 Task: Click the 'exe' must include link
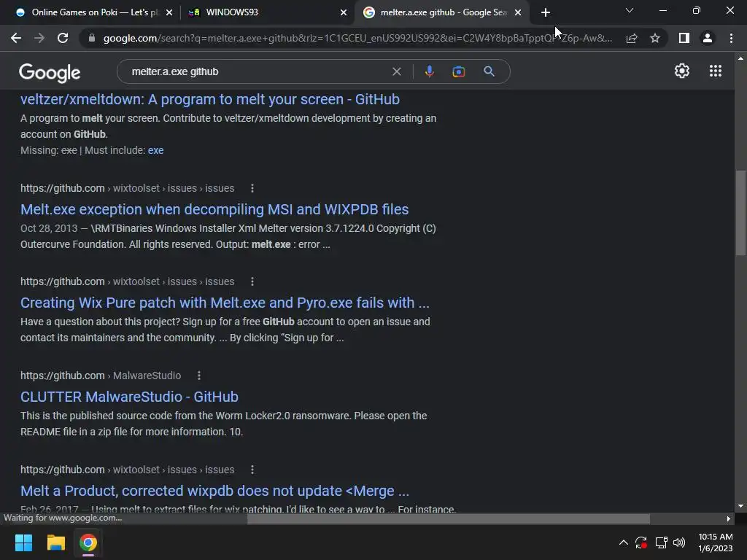click(156, 150)
